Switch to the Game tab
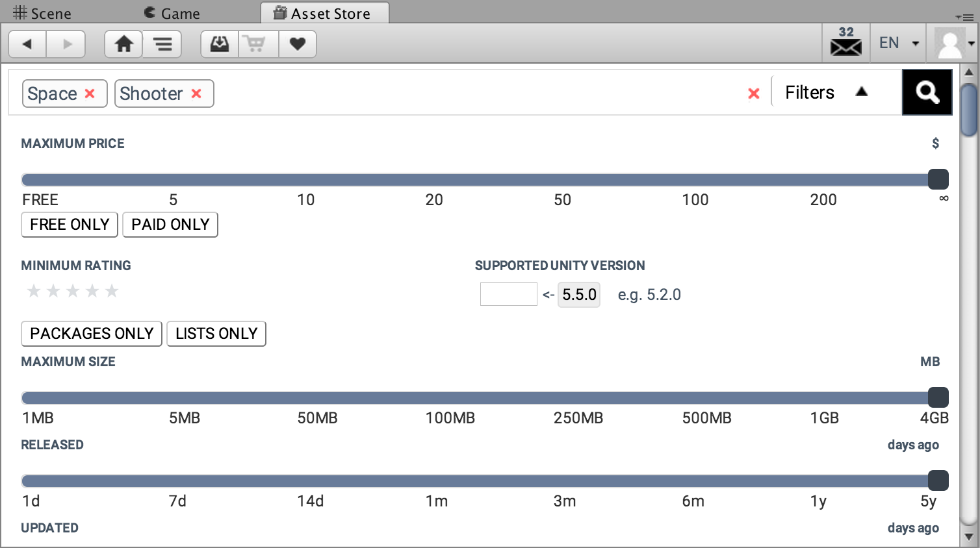The width and height of the screenshot is (980, 548). (x=172, y=14)
